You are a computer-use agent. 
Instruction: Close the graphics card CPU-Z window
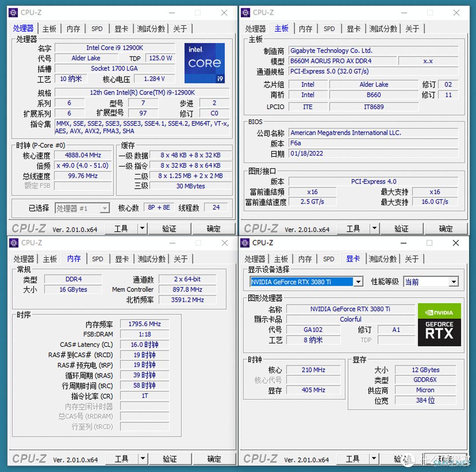point(456,243)
